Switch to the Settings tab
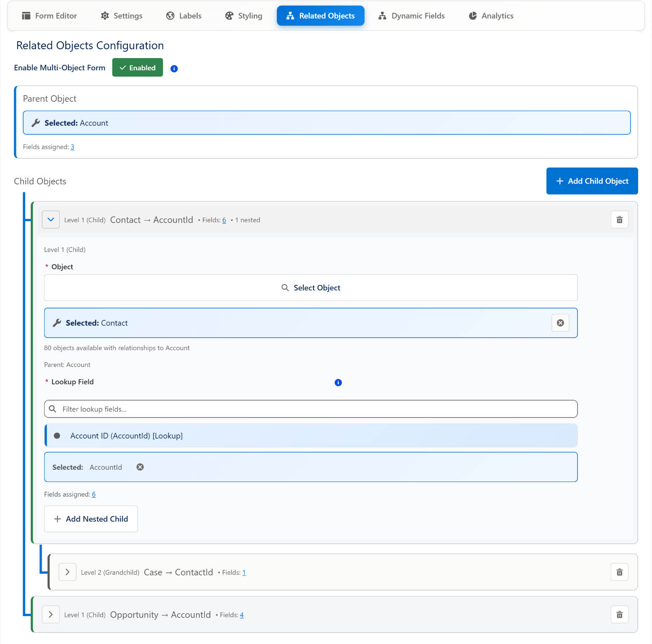The height and width of the screenshot is (644, 652). (x=122, y=16)
